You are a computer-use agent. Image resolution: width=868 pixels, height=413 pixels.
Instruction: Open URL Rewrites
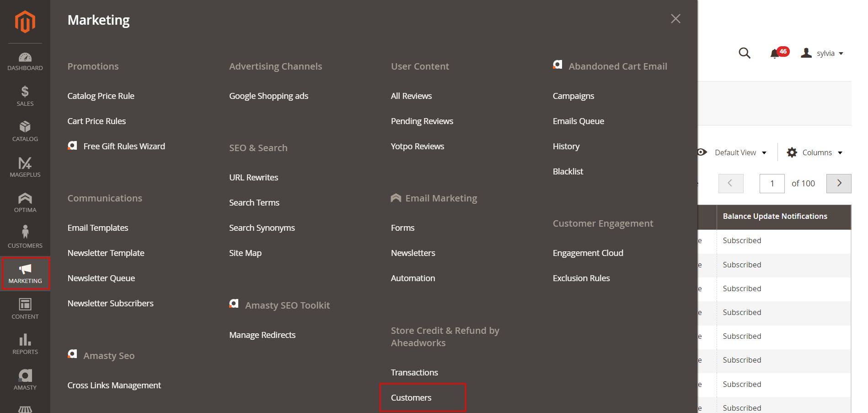point(254,177)
